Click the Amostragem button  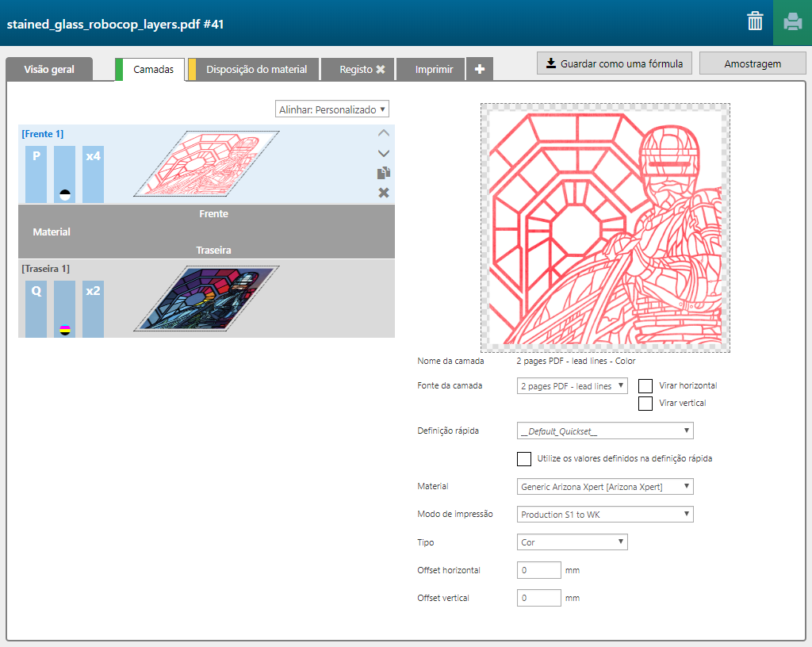coord(753,63)
